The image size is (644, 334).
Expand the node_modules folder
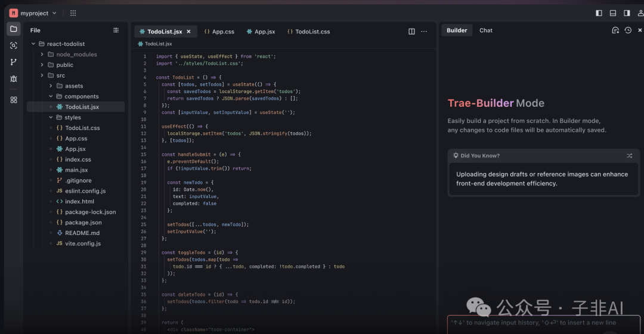point(42,54)
